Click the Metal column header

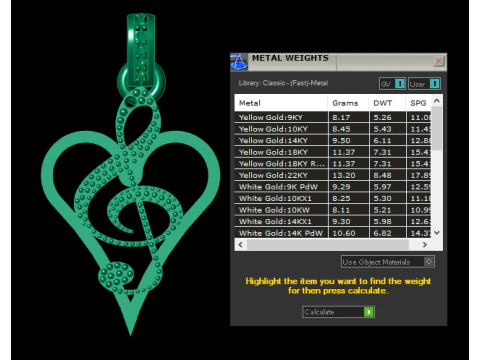point(281,103)
